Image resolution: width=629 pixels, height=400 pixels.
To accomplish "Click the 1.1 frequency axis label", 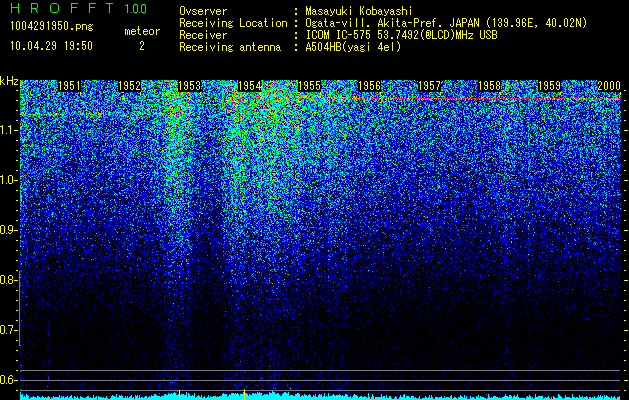I will pos(9,130).
